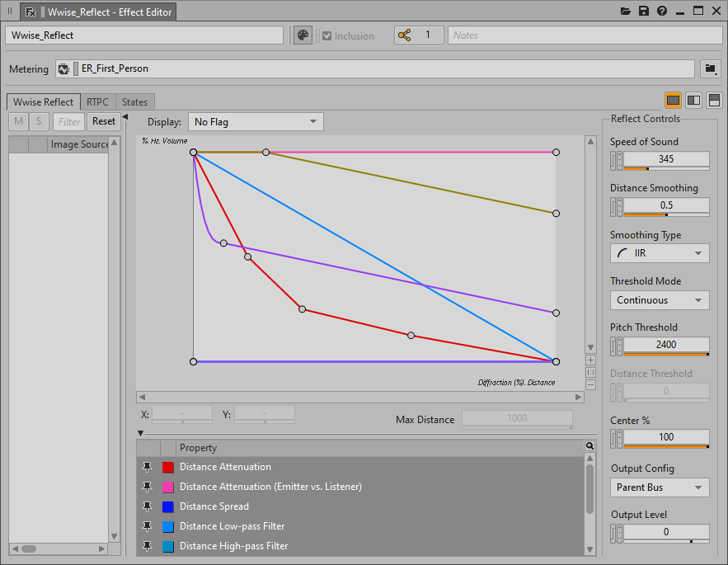Open the Output Config dropdown set to Parent Bus
Screen dimensions: 728x565
click(660, 487)
